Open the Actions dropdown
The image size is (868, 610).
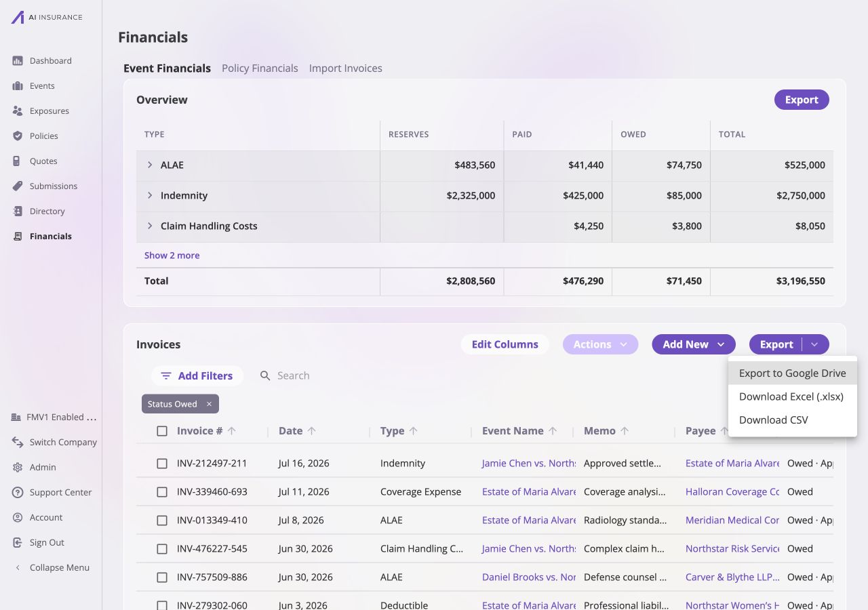tap(600, 344)
